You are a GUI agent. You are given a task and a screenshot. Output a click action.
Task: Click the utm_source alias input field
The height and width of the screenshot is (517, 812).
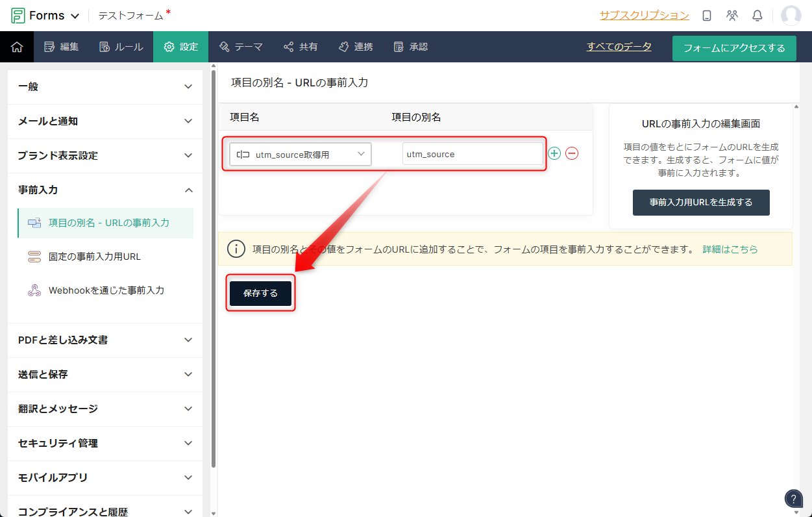[x=472, y=154]
